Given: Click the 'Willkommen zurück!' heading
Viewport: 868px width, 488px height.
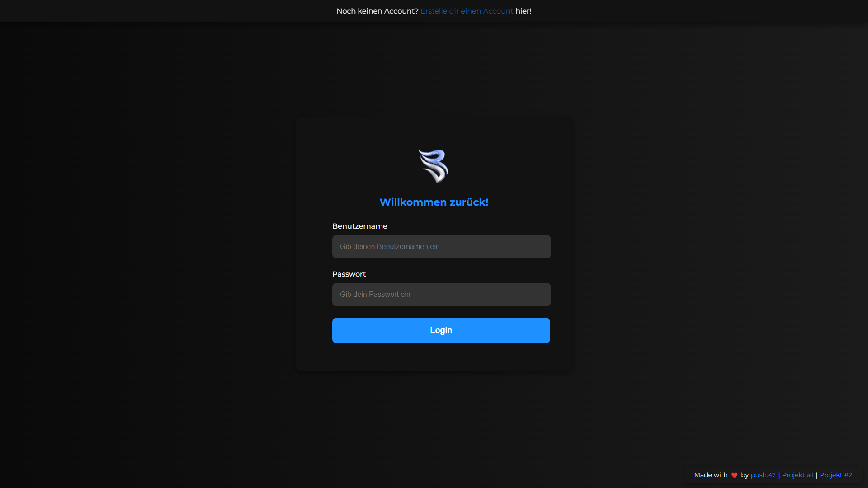Looking at the screenshot, I should (434, 202).
